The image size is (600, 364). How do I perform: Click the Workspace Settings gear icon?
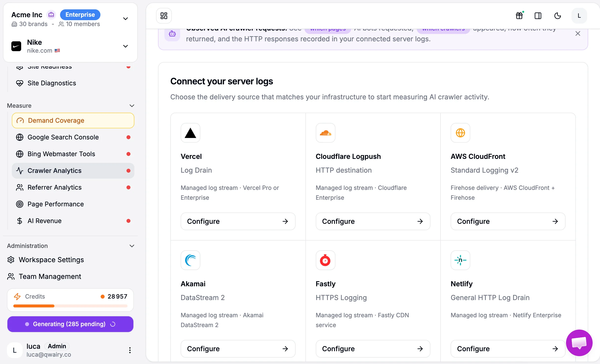(x=11, y=260)
